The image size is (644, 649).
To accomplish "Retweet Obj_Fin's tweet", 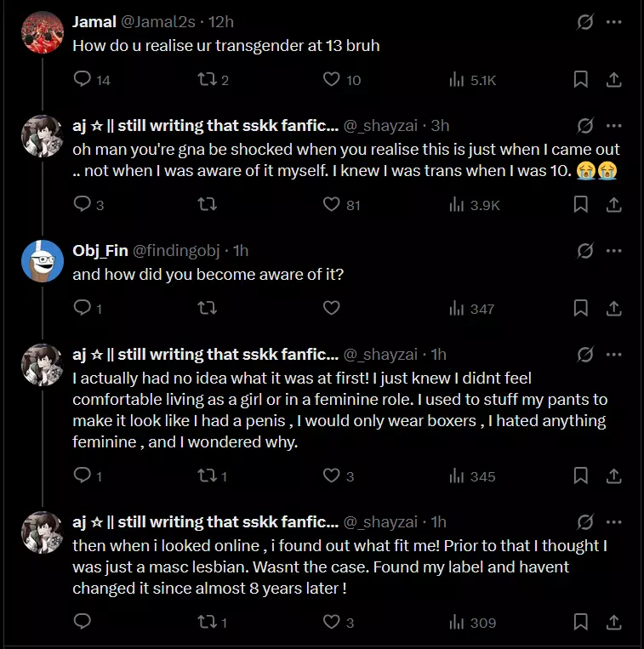I will click(207, 308).
